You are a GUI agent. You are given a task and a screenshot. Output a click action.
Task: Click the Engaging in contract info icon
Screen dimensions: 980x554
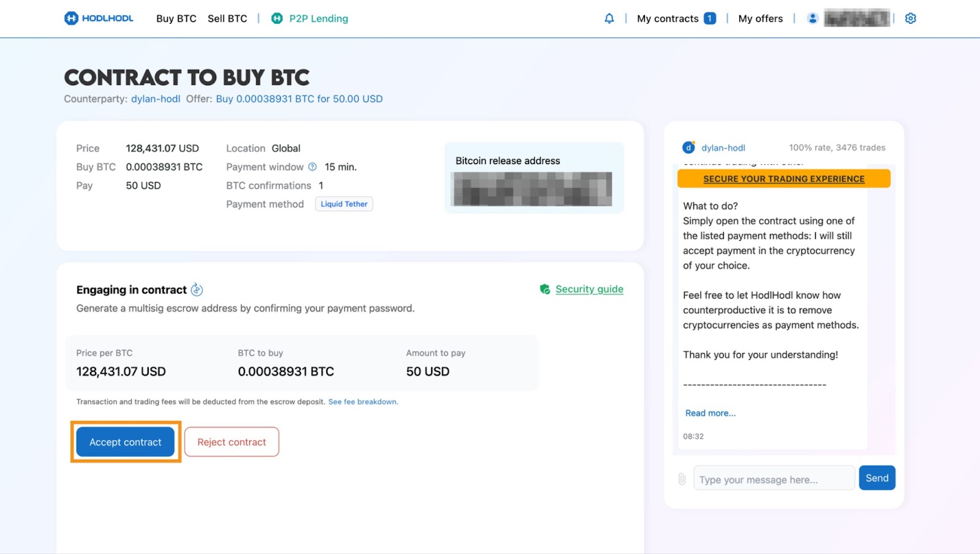click(x=197, y=289)
